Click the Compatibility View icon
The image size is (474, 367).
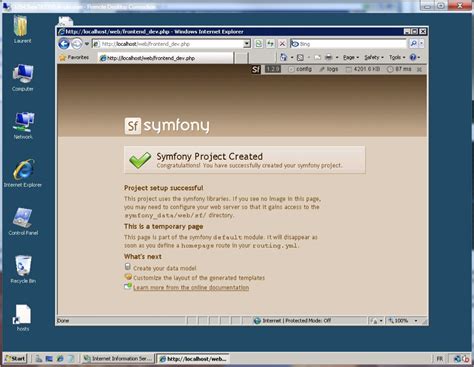tap(258, 44)
